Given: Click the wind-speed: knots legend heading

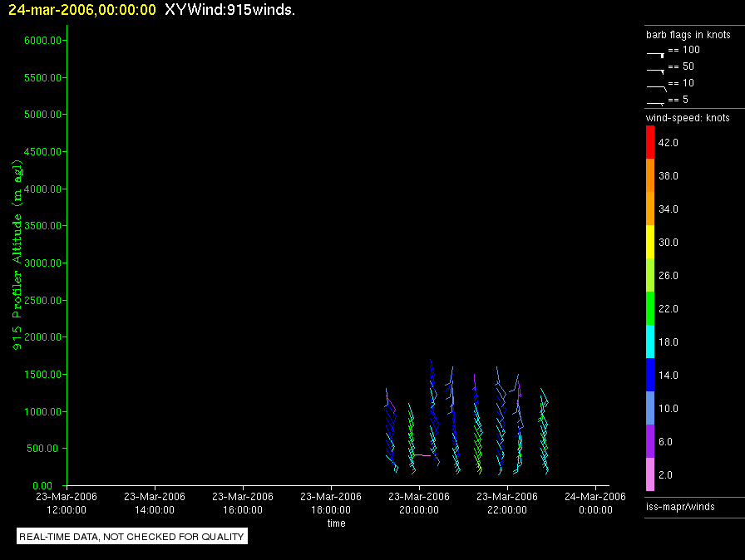Looking at the screenshot, I should pos(688,118).
